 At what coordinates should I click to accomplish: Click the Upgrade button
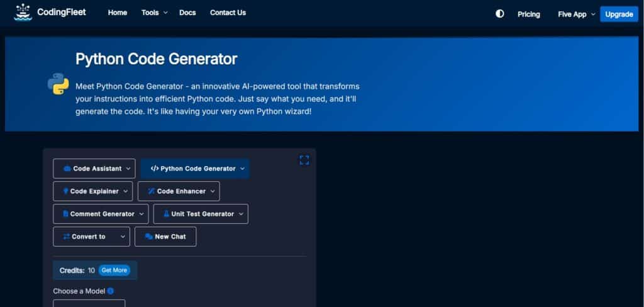coord(619,14)
